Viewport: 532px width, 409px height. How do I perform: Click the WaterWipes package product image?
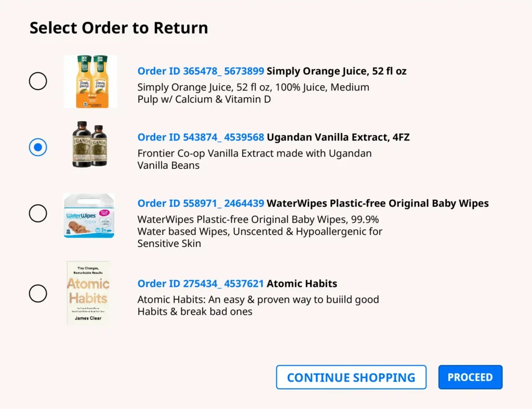point(89,216)
